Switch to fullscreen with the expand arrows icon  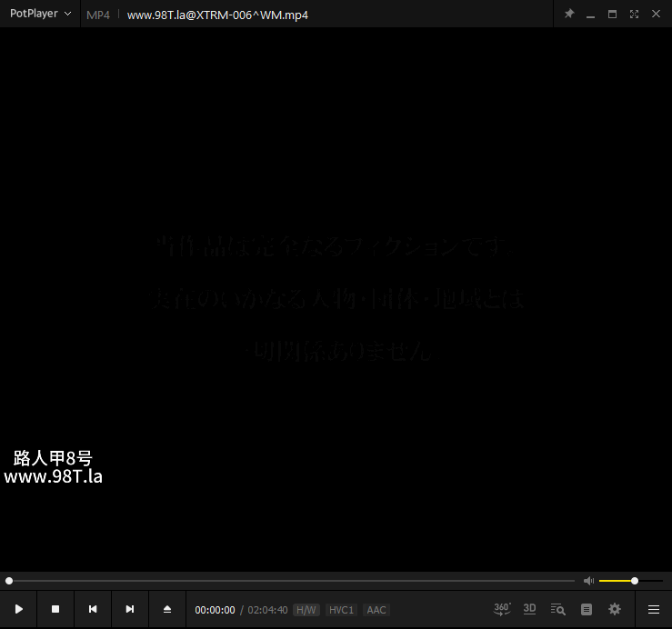634,14
